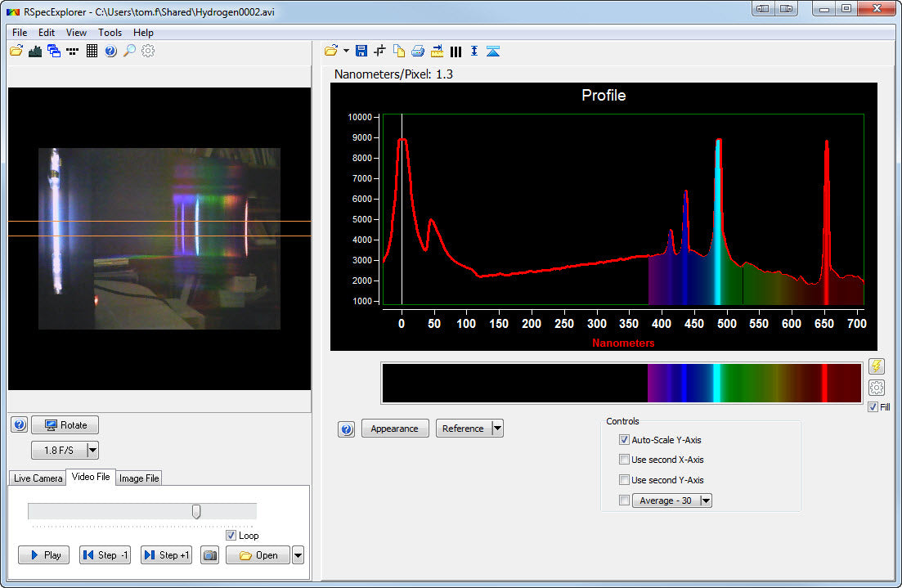Click the Appearance button
The image size is (902, 588).
click(x=395, y=428)
